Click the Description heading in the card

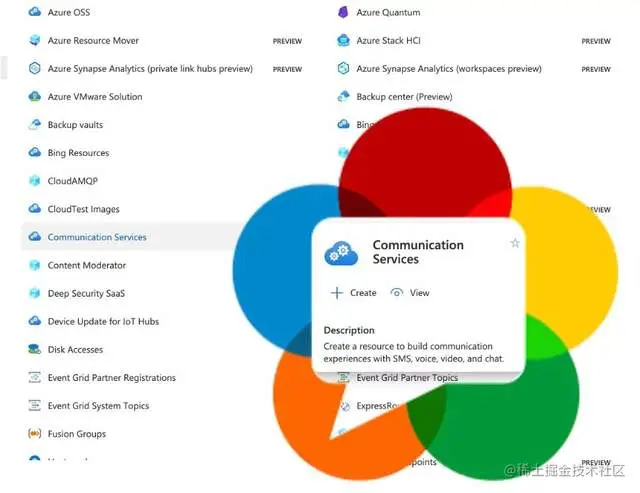(349, 330)
